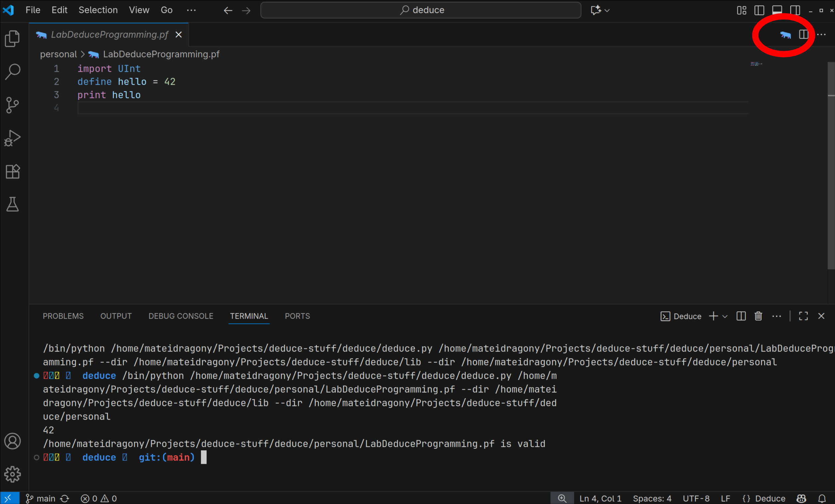Screen dimensions: 835x504
Task: Open the Selection menu
Action: click(98, 10)
